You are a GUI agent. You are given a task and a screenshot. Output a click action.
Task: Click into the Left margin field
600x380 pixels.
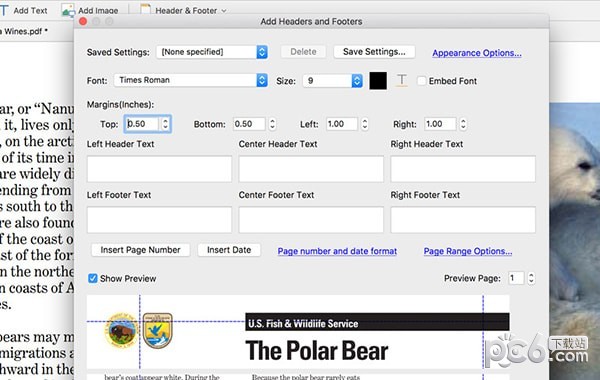(x=342, y=124)
